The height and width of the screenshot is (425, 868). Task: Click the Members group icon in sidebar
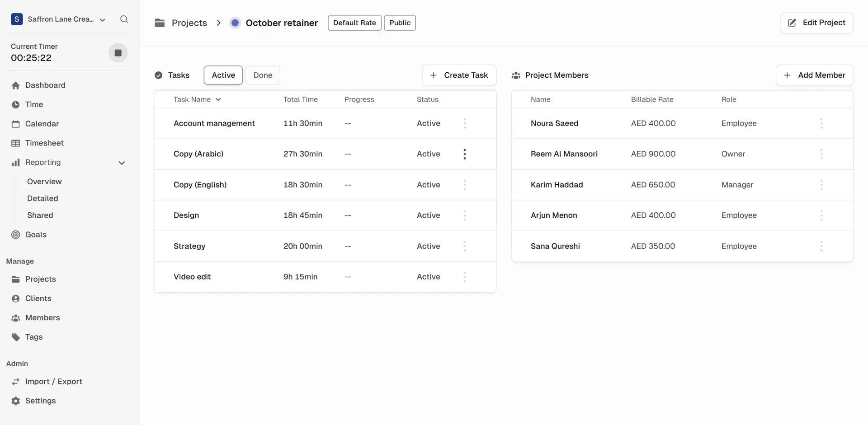[x=16, y=318]
